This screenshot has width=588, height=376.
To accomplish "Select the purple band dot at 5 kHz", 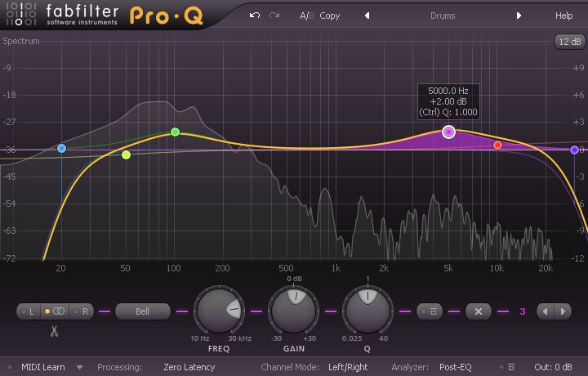I will pyautogui.click(x=448, y=132).
